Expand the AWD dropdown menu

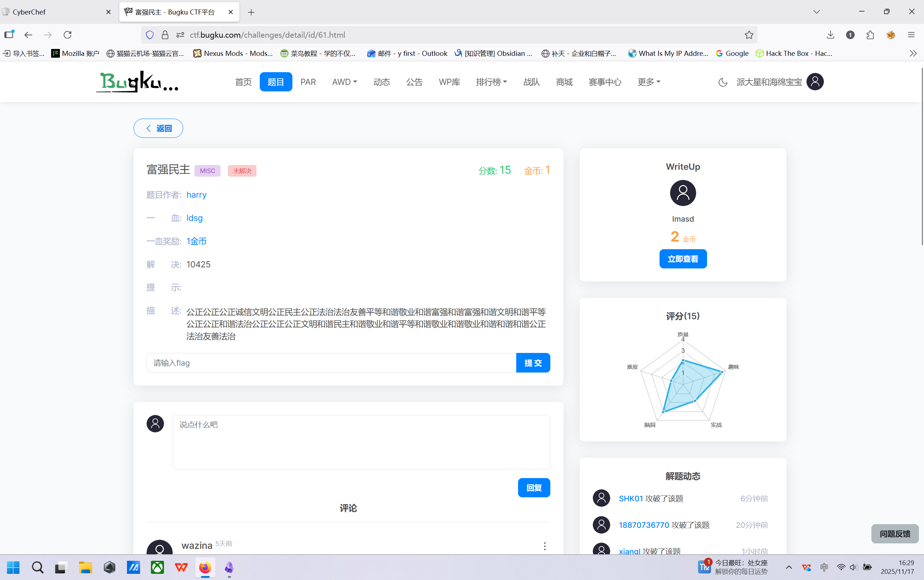[344, 81]
